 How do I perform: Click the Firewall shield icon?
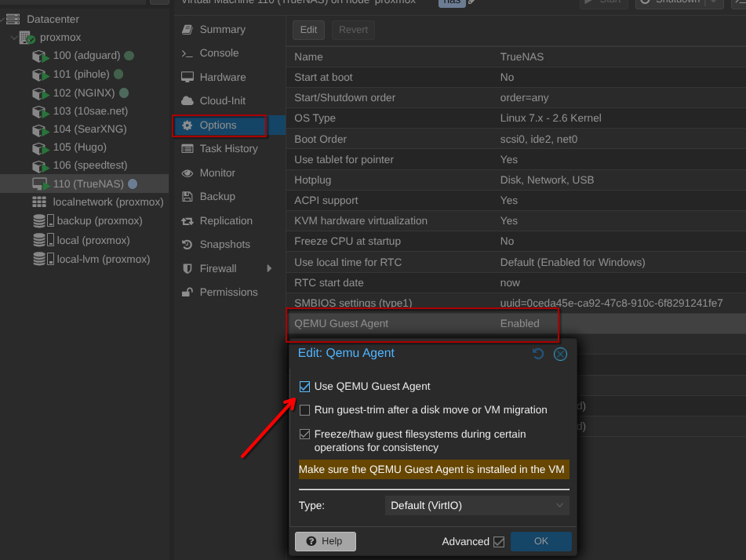(x=187, y=268)
